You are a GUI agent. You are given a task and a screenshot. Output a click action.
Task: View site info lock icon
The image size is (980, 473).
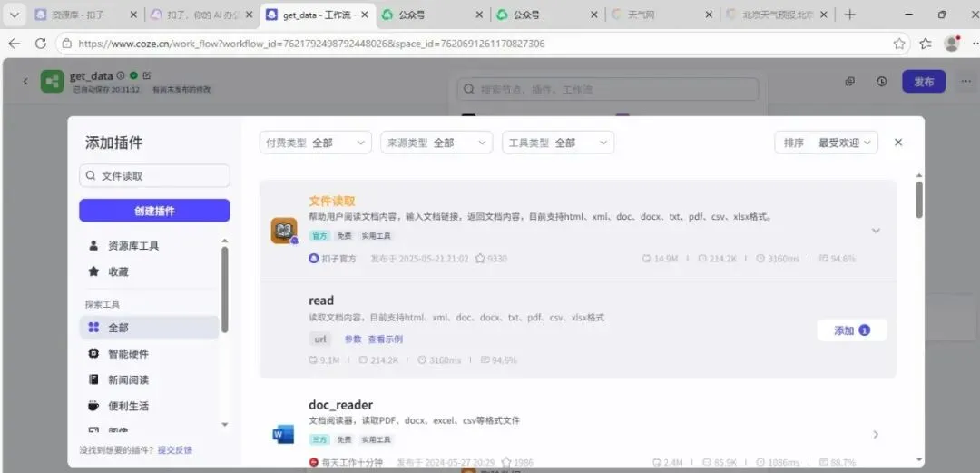(x=67, y=44)
